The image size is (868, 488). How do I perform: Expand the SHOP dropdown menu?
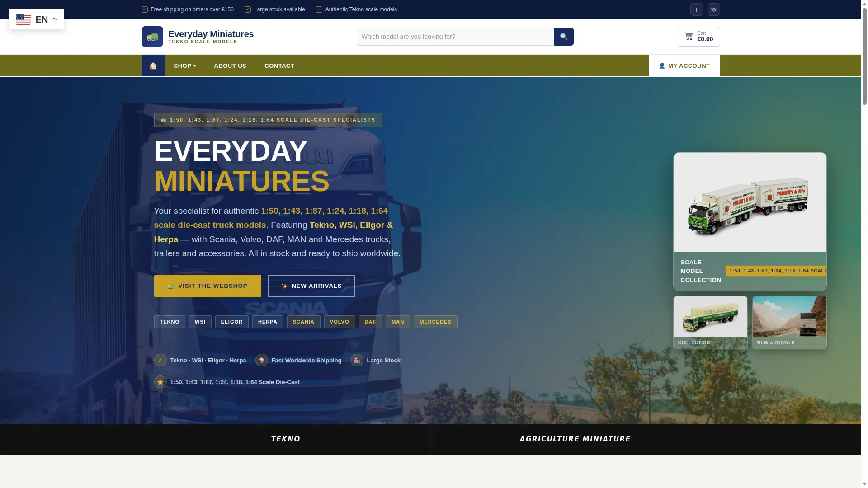pos(184,66)
